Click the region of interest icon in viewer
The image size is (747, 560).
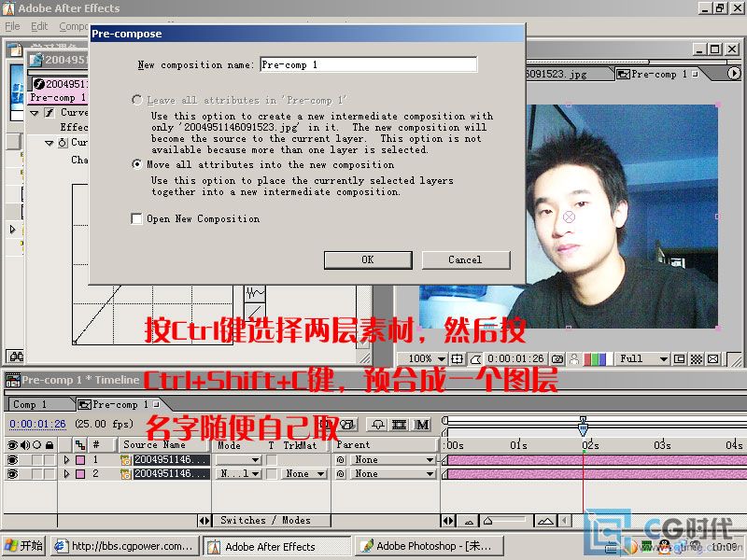tap(680, 359)
